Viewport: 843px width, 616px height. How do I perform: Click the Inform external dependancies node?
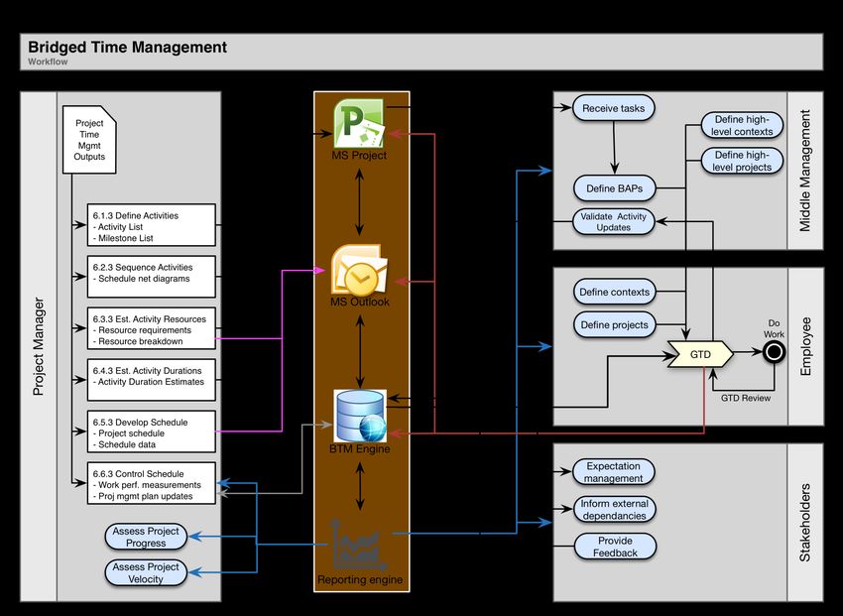tap(615, 510)
